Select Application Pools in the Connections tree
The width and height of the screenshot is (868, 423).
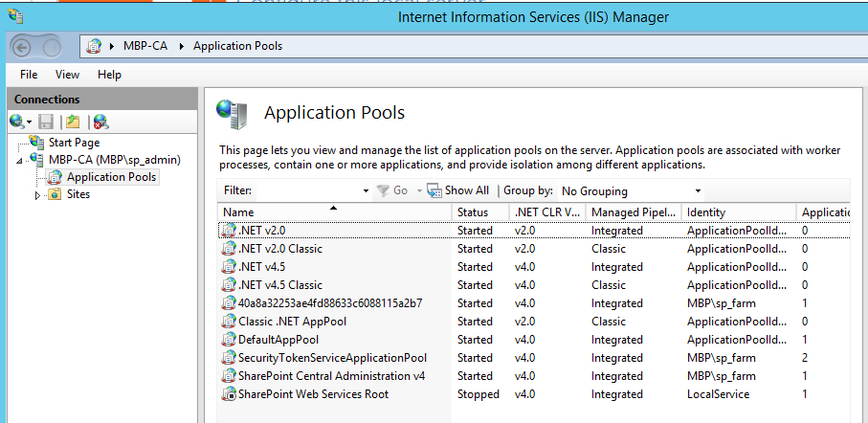click(111, 177)
